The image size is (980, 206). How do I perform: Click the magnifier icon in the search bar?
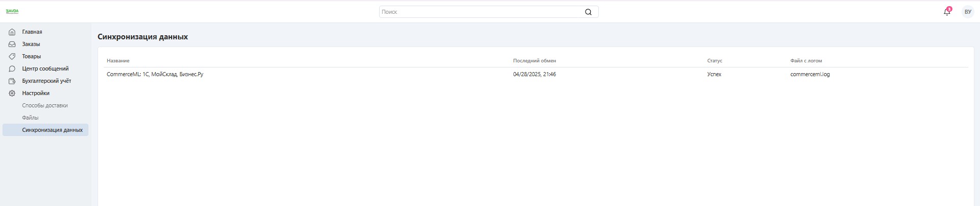[588, 12]
